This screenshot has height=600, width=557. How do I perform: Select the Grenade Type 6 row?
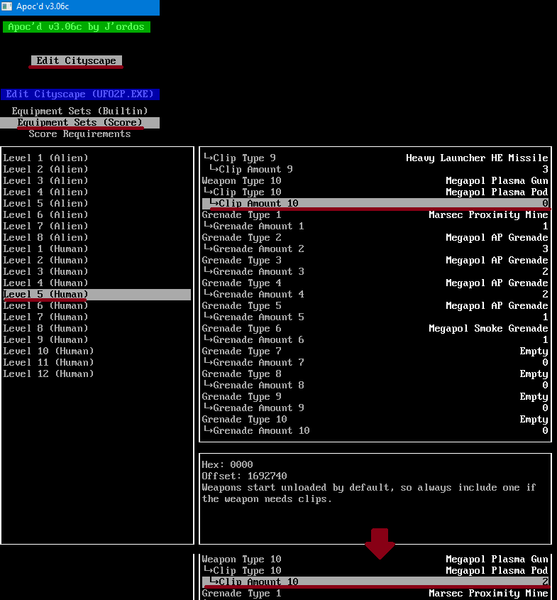tap(375, 328)
